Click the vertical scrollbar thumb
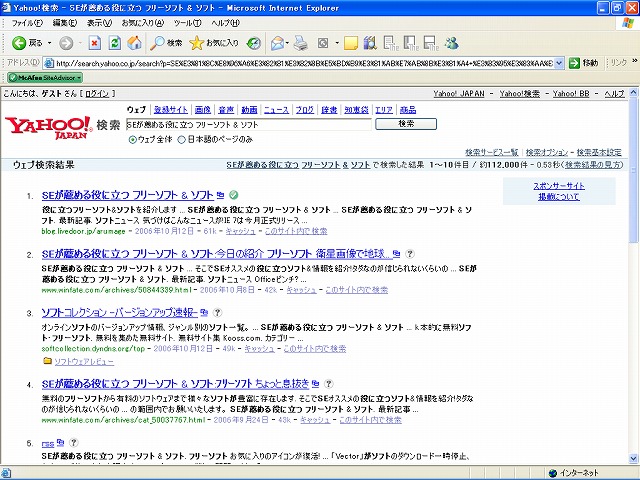Image resolution: width=640 pixels, height=480 pixels. pyautogui.click(x=634, y=171)
